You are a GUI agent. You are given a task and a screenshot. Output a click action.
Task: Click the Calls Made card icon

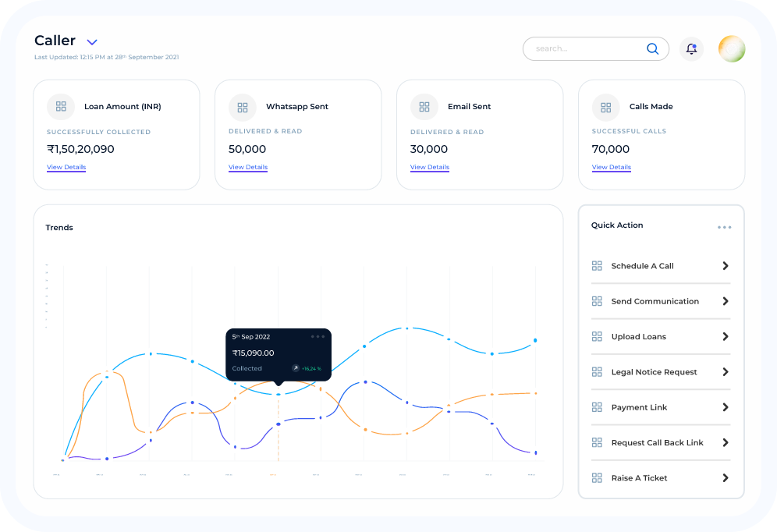tap(606, 108)
